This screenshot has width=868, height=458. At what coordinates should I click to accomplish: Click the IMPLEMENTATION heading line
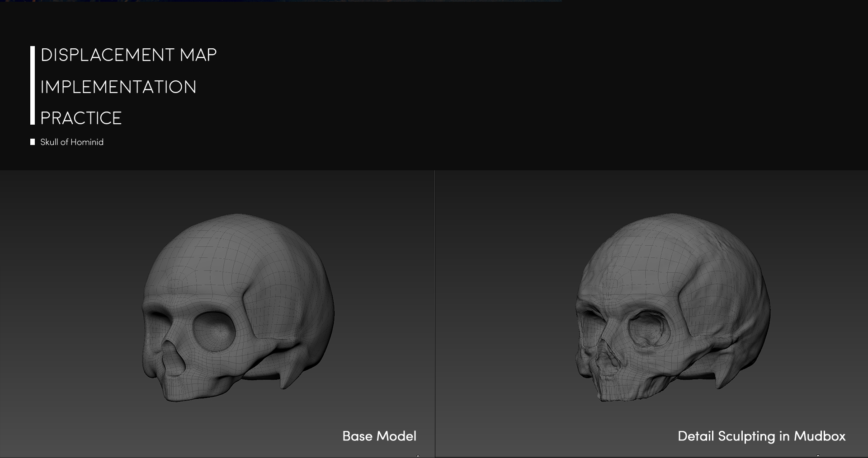pos(118,87)
